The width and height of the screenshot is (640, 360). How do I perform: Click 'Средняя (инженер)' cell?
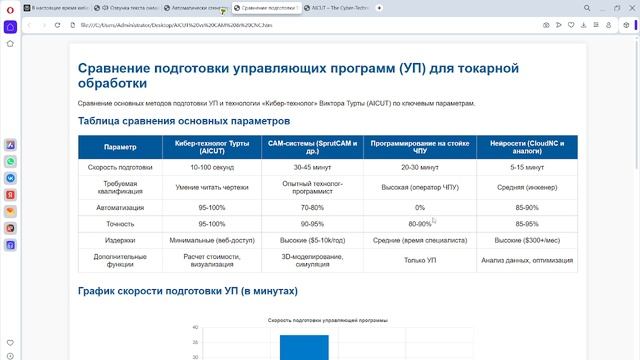tap(527, 187)
